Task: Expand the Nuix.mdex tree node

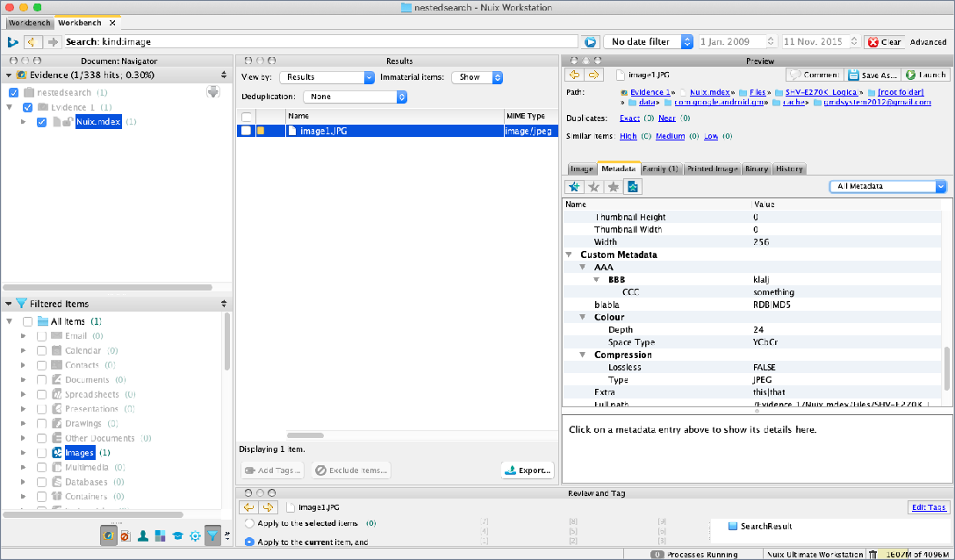Action: pos(23,122)
